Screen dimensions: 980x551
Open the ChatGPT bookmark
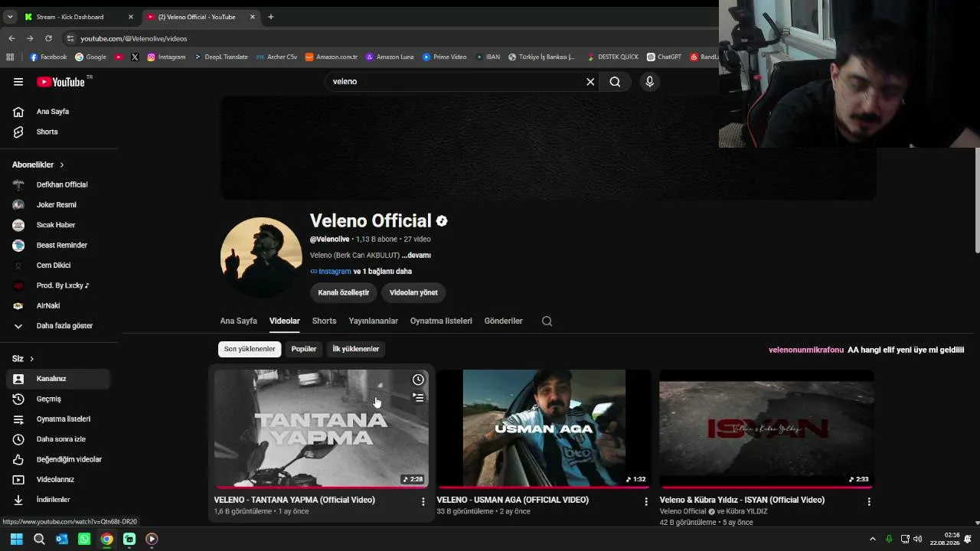[x=664, y=57]
